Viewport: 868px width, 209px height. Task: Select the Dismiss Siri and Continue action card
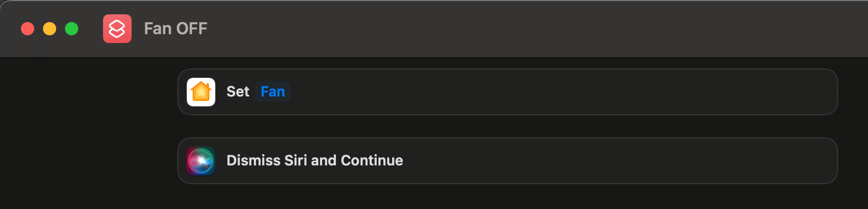508,160
